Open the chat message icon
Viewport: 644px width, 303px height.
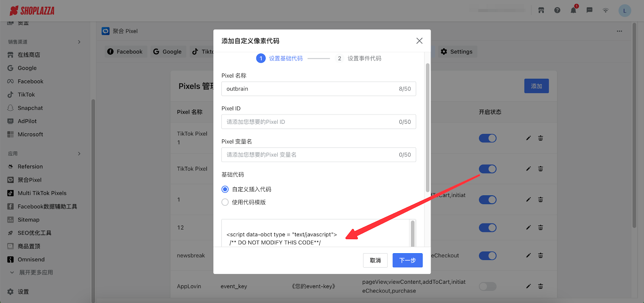click(589, 10)
